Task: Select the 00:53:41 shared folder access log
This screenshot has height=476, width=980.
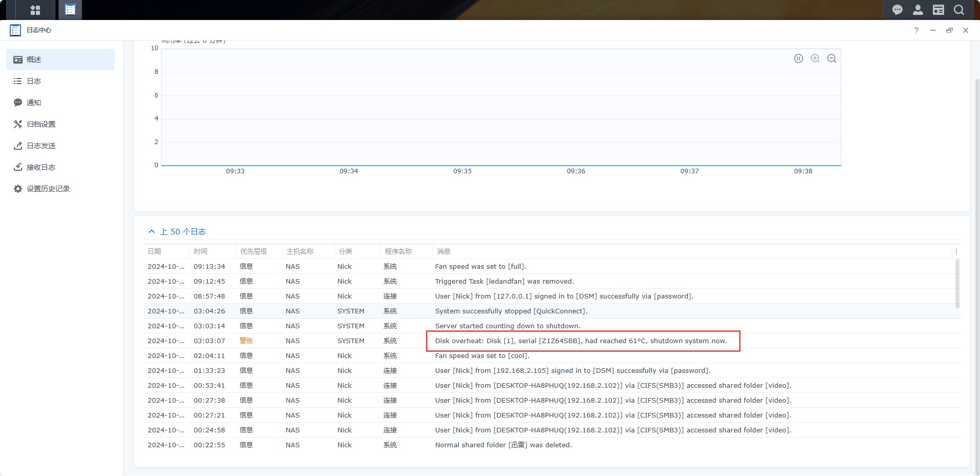Action: pyautogui.click(x=552, y=386)
